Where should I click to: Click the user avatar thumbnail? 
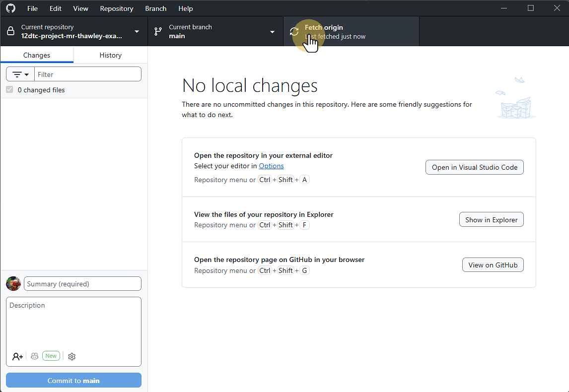(x=13, y=283)
